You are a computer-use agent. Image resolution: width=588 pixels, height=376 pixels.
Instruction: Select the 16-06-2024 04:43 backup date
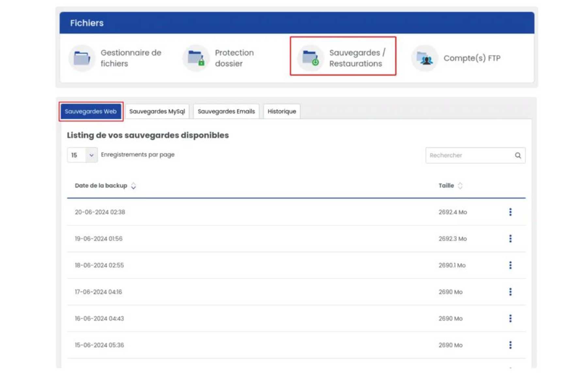99,319
